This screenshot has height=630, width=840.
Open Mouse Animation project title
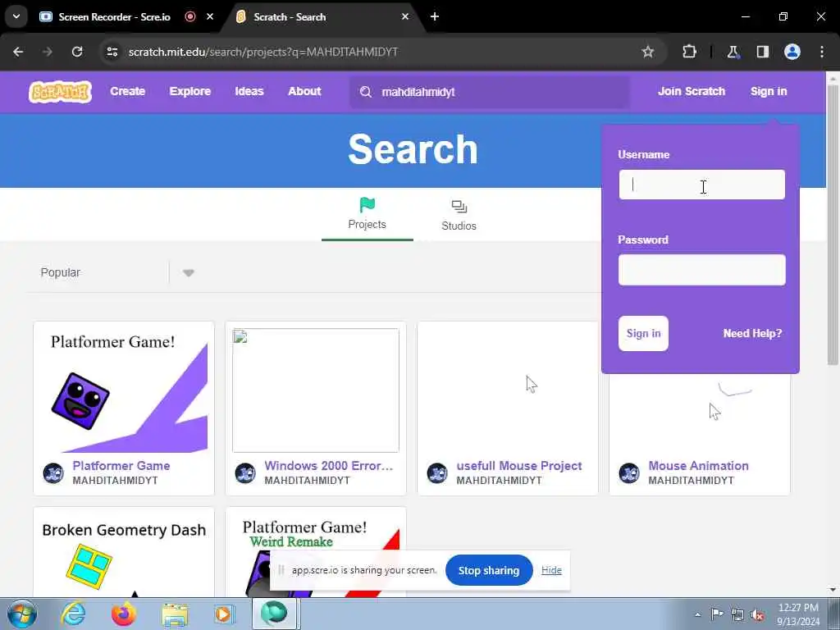point(698,466)
